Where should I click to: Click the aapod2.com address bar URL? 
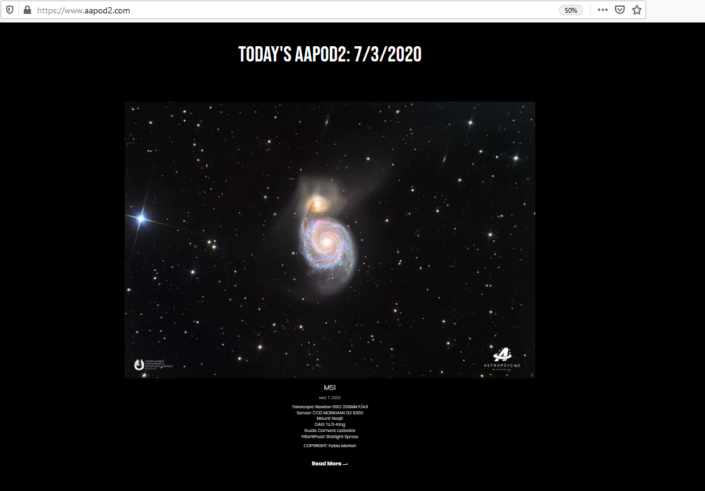(83, 10)
